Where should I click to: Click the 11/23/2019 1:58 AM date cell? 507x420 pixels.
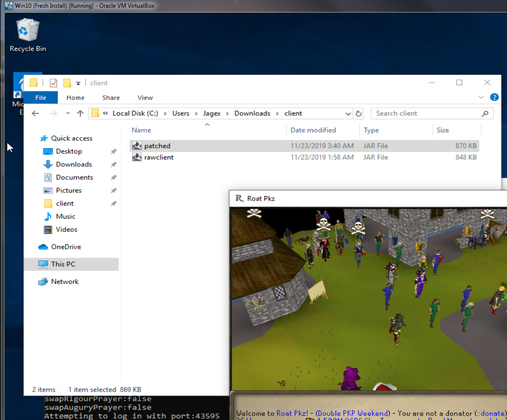322,157
